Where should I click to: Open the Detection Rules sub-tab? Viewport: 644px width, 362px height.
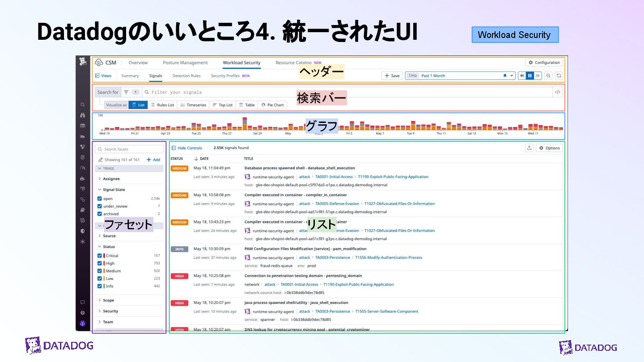tap(186, 76)
